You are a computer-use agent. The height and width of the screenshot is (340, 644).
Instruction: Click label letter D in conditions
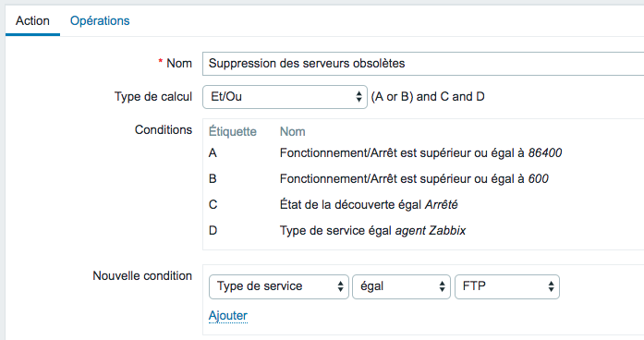(213, 231)
